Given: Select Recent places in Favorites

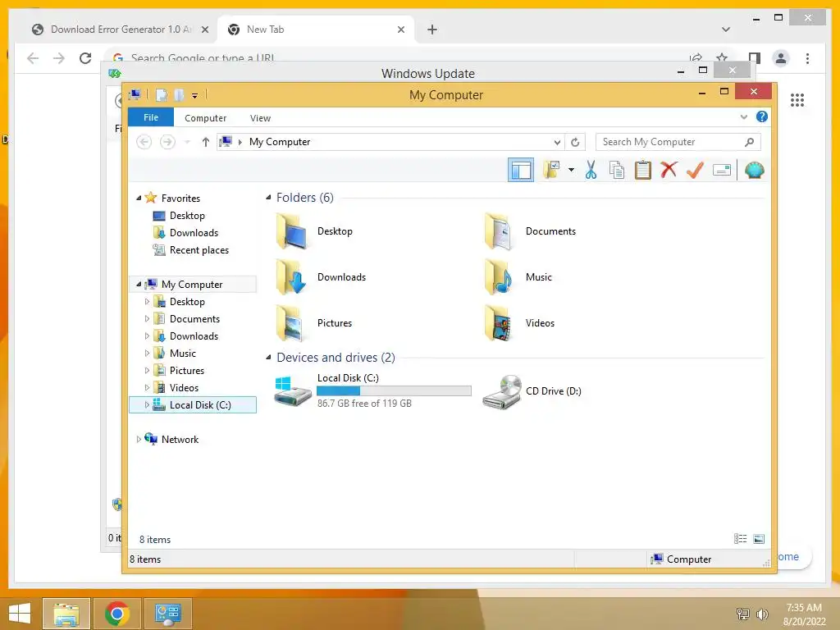Looking at the screenshot, I should tap(199, 249).
